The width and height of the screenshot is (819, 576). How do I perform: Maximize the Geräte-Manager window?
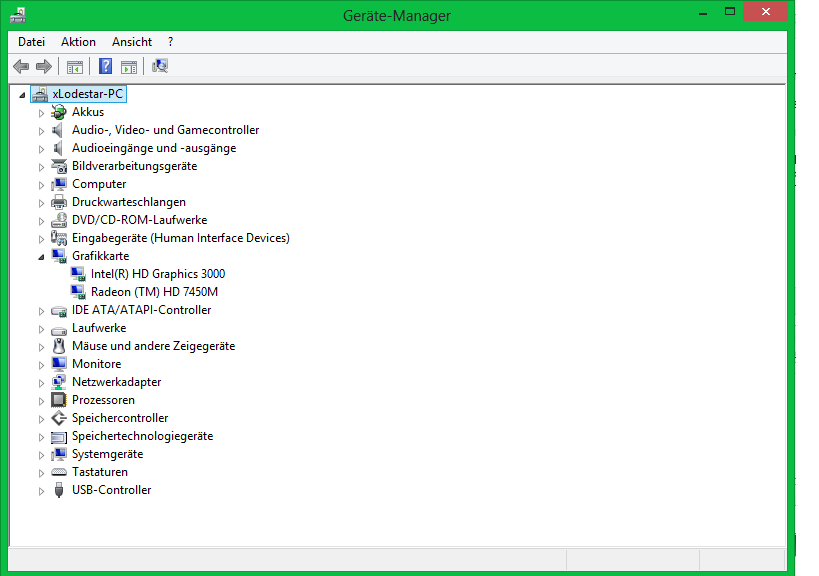(x=730, y=11)
